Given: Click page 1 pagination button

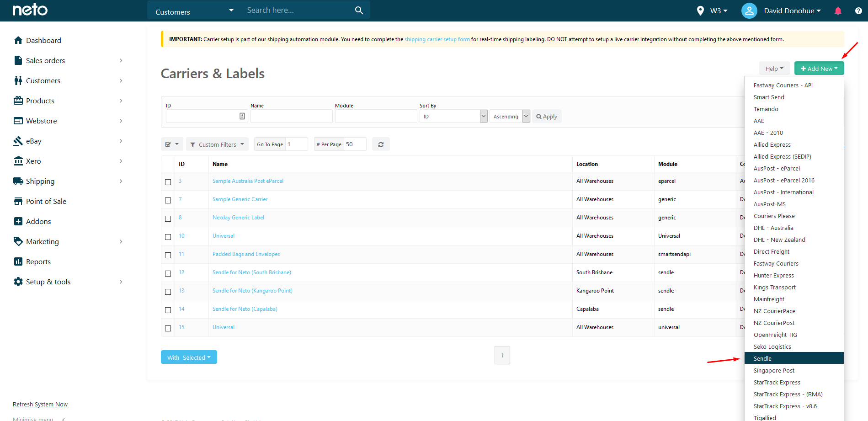Looking at the screenshot, I should point(502,355).
